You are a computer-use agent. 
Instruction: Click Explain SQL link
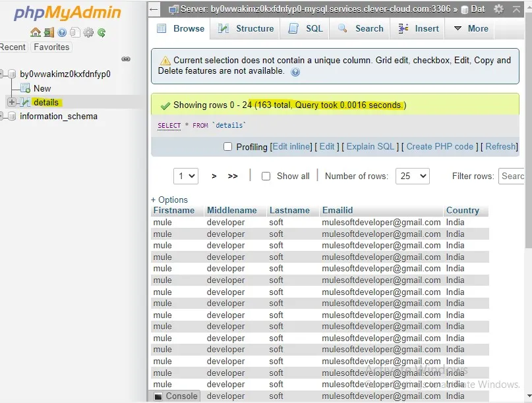pyautogui.click(x=370, y=147)
